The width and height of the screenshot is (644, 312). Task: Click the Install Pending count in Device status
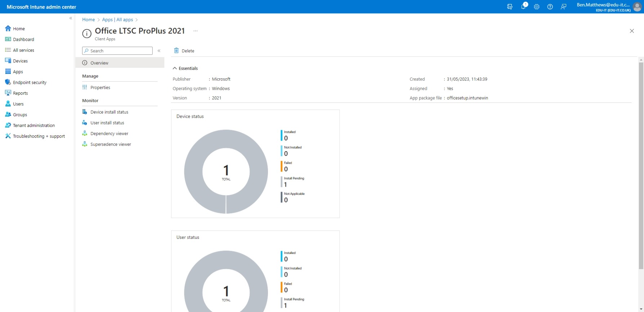coord(286,184)
